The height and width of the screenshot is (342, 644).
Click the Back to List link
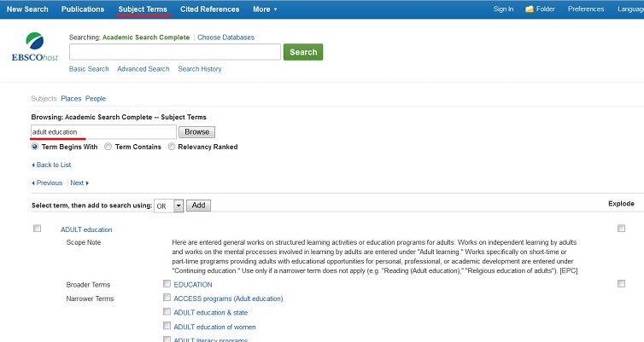pos(51,165)
